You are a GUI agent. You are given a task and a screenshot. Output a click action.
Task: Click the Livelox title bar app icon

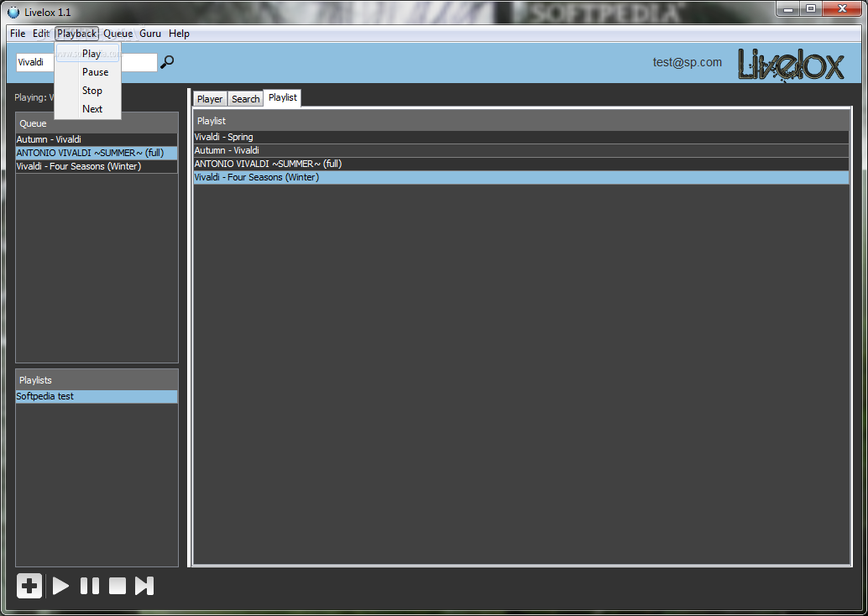tap(13, 12)
